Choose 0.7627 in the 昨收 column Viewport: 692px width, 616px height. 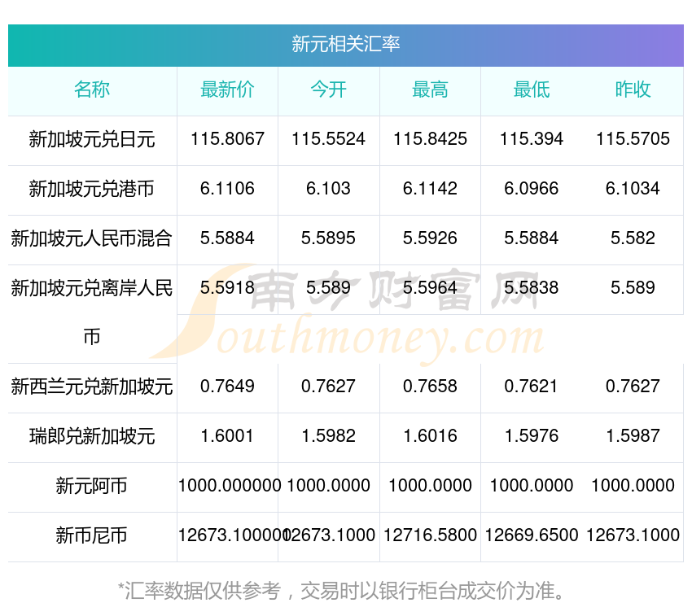(633, 387)
